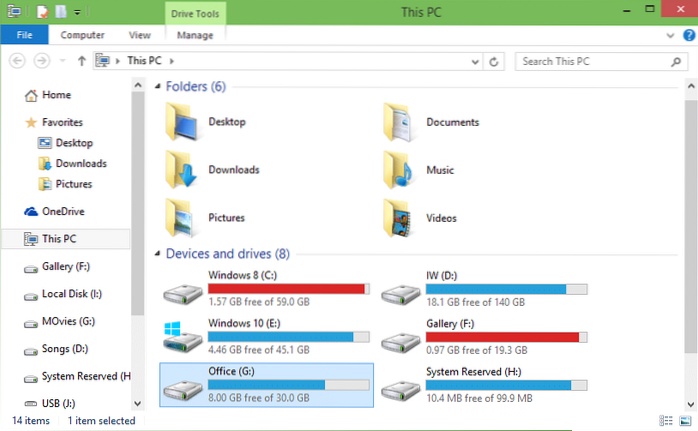Open the File menu
The image size is (698, 431).
(22, 35)
